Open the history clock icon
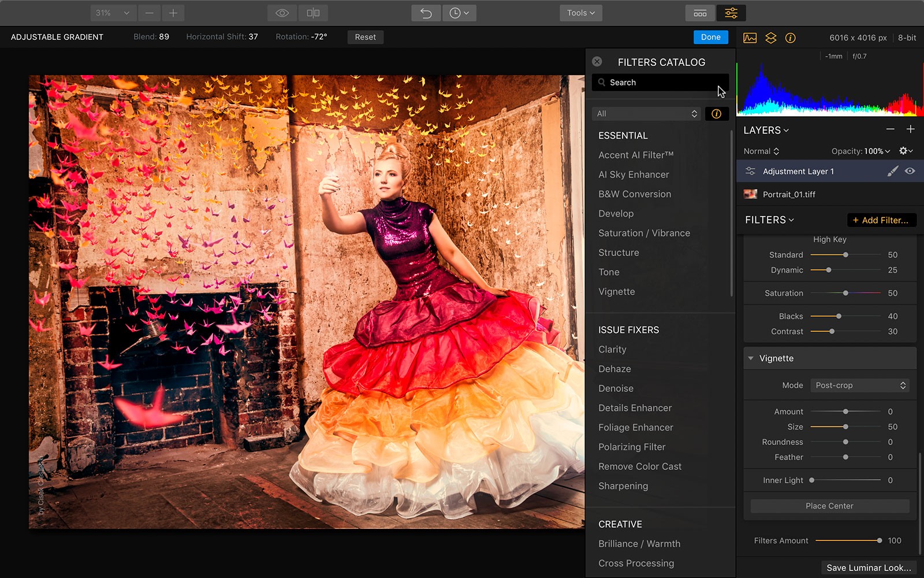The width and height of the screenshot is (924, 578). pyautogui.click(x=459, y=13)
